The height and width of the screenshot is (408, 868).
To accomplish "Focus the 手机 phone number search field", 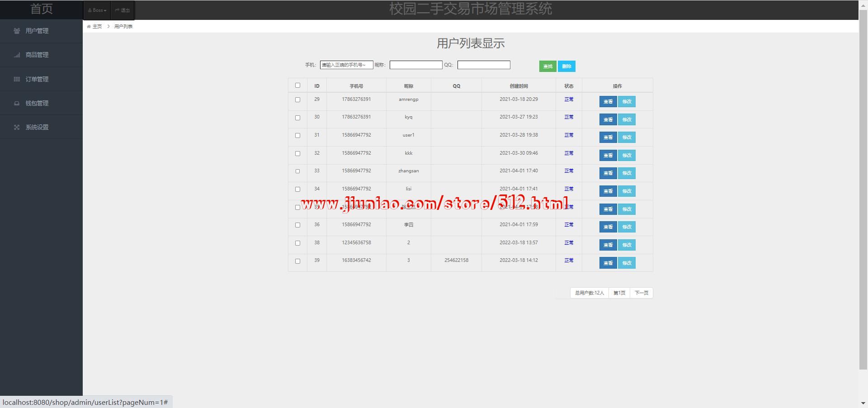I will (347, 65).
